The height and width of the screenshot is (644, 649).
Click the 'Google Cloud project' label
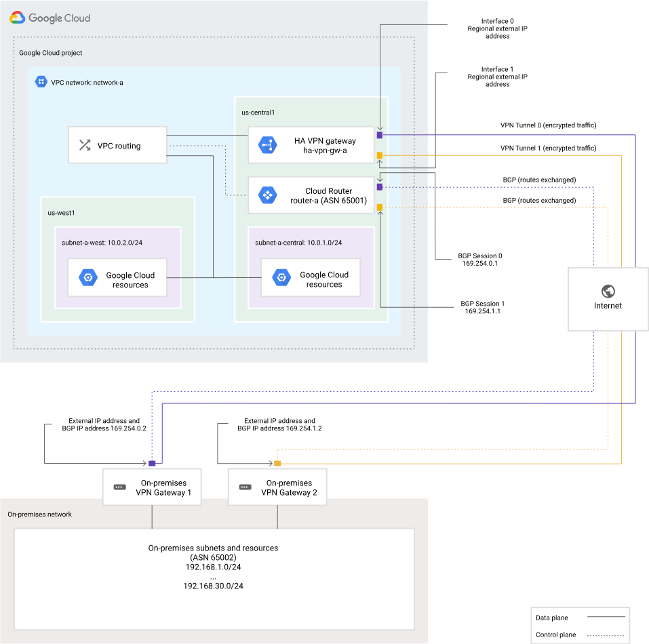point(50,53)
